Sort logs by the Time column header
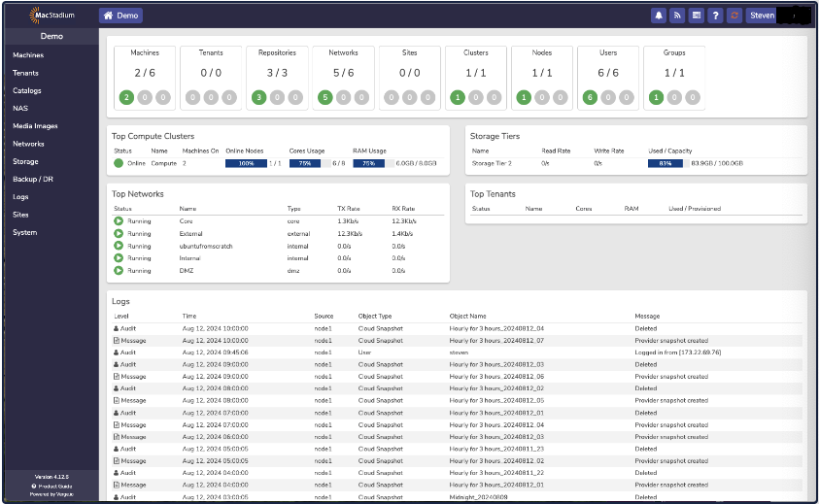This screenshot has width=819, height=504. (188, 316)
